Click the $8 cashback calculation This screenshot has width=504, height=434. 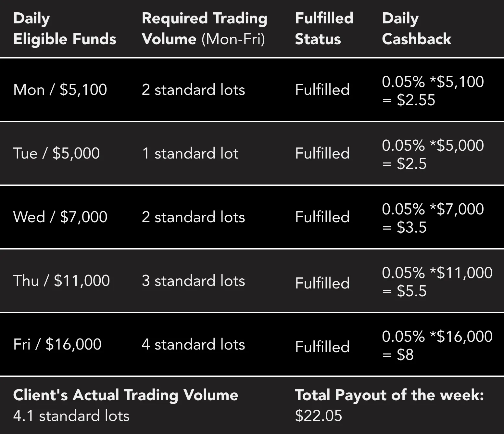[437, 345]
